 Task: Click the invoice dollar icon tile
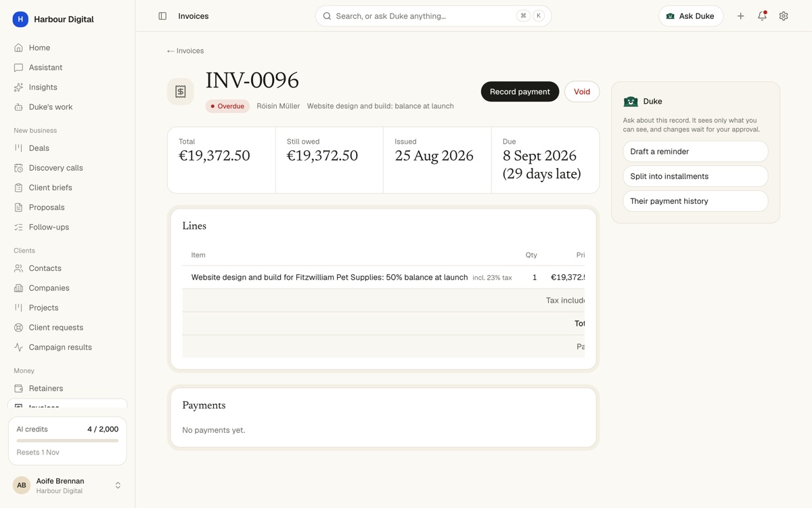click(181, 91)
